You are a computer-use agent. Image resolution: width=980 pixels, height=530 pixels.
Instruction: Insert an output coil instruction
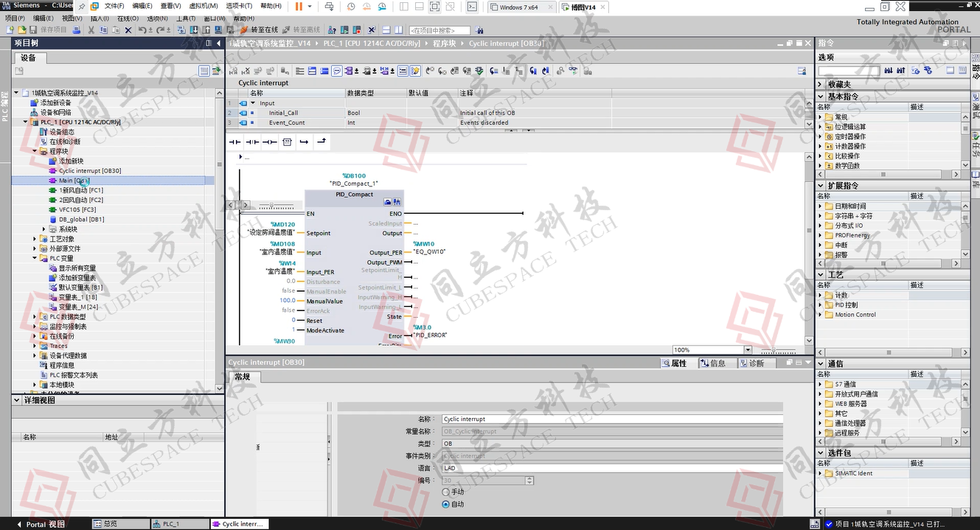click(x=270, y=142)
